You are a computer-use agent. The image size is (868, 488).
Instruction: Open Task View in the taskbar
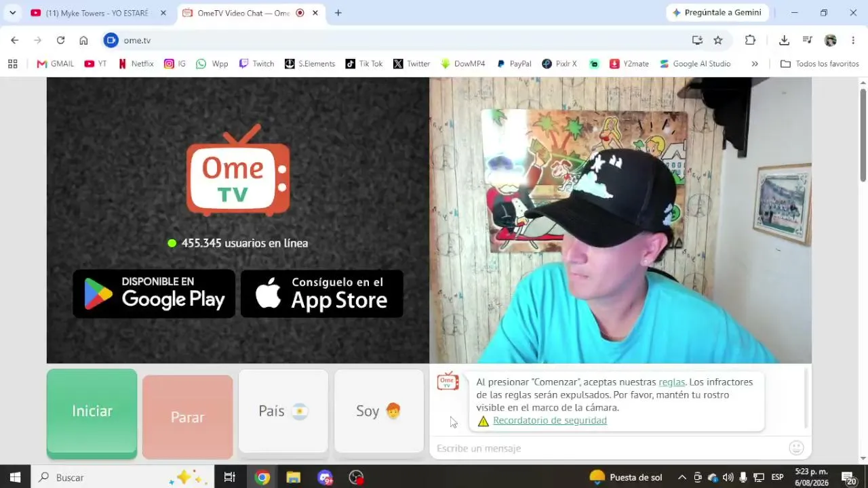(230, 477)
